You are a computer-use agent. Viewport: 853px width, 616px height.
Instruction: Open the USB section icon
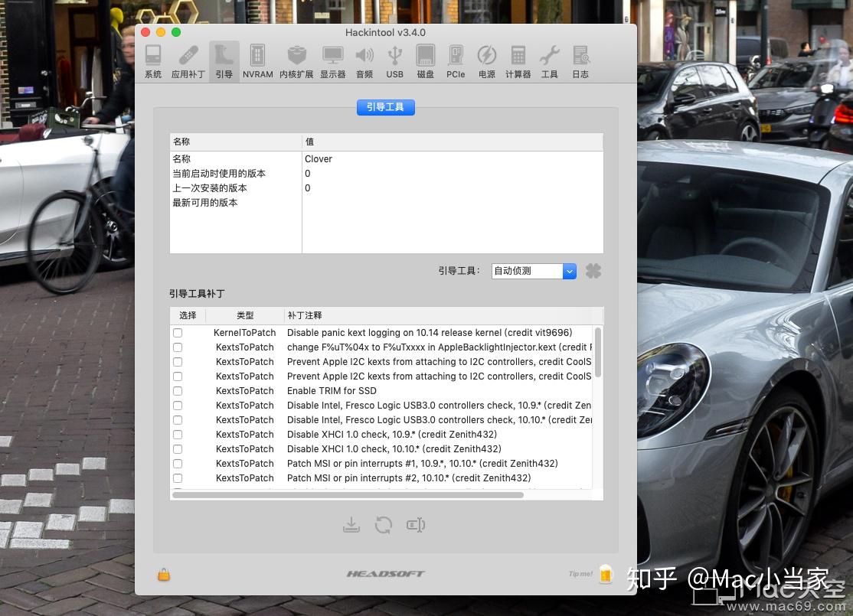(x=394, y=60)
